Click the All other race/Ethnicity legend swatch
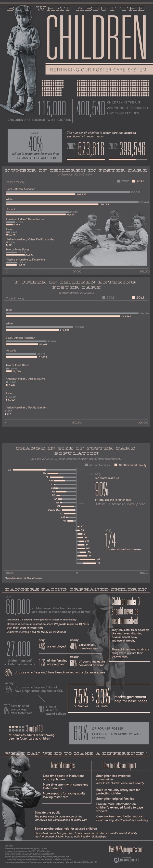This screenshot has width=153, height=868. (x=116, y=465)
